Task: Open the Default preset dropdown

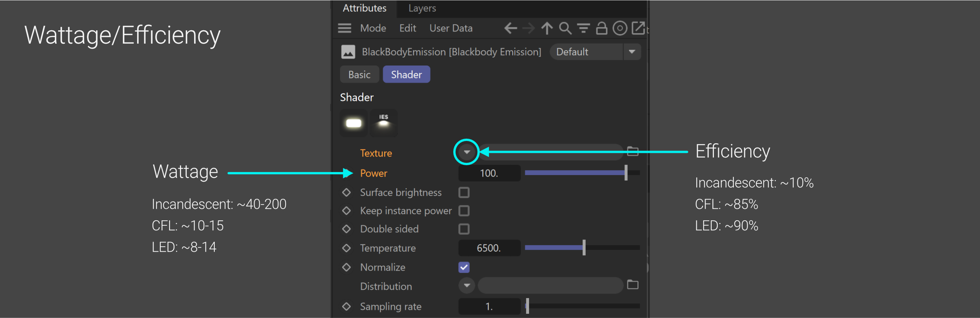Action: point(632,52)
